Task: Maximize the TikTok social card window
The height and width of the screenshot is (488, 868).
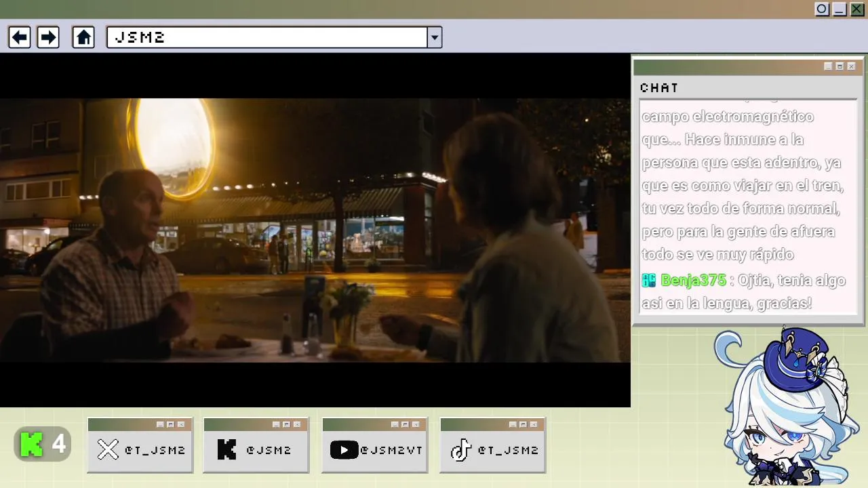Action: coord(523,424)
